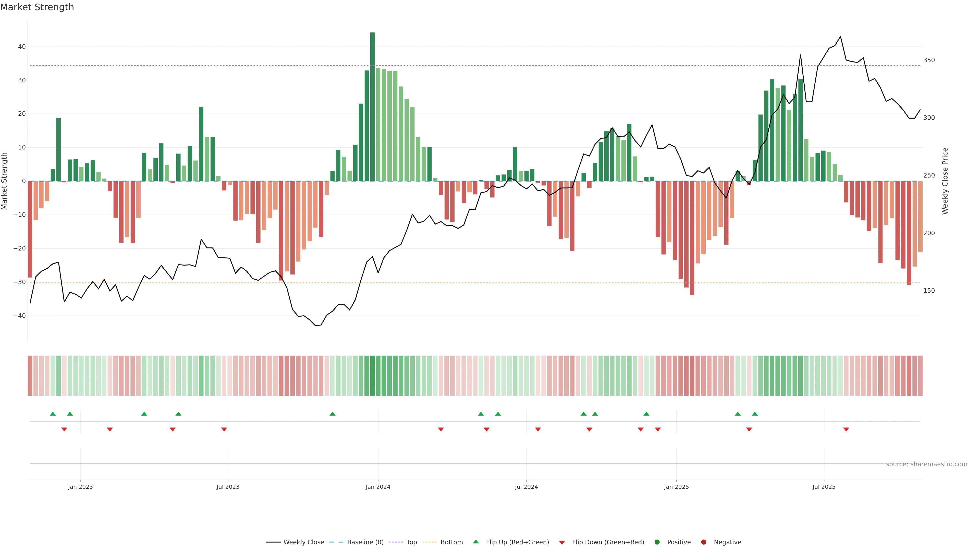Image resolution: width=980 pixels, height=551 pixels.
Task: Click the Negative red circle legend icon
Action: tap(703, 542)
